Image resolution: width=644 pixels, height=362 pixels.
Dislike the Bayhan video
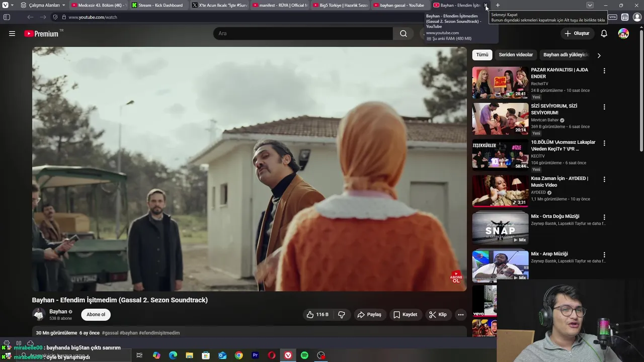tap(342, 315)
